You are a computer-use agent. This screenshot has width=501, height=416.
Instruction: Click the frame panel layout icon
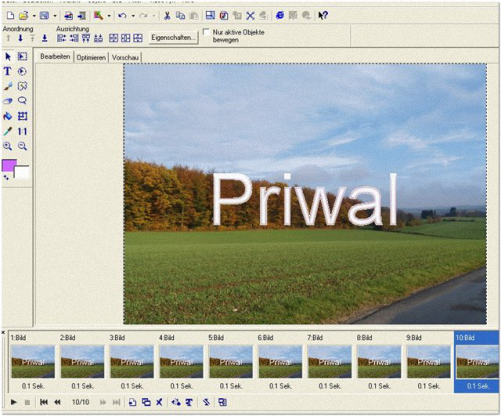223,402
